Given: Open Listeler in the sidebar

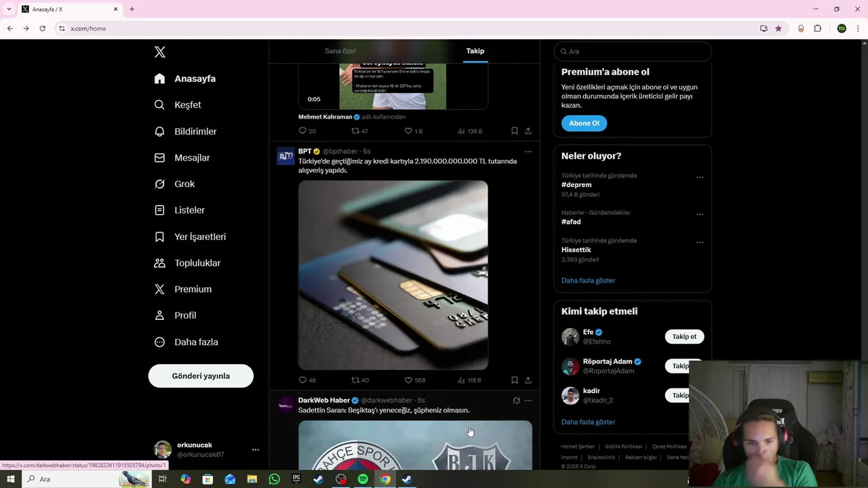Looking at the screenshot, I should (x=180, y=210).
